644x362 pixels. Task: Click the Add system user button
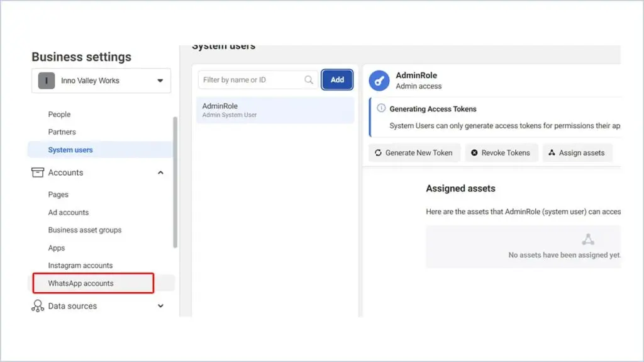[x=337, y=80]
